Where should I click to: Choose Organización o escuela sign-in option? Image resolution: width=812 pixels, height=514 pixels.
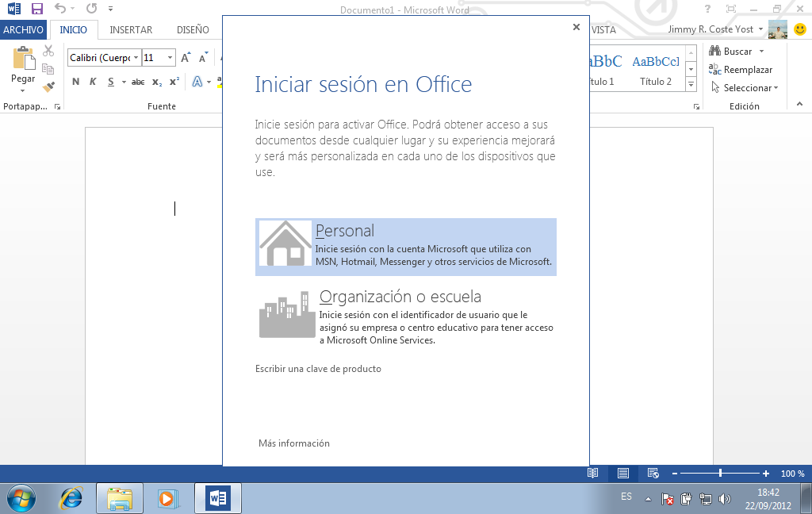406,316
